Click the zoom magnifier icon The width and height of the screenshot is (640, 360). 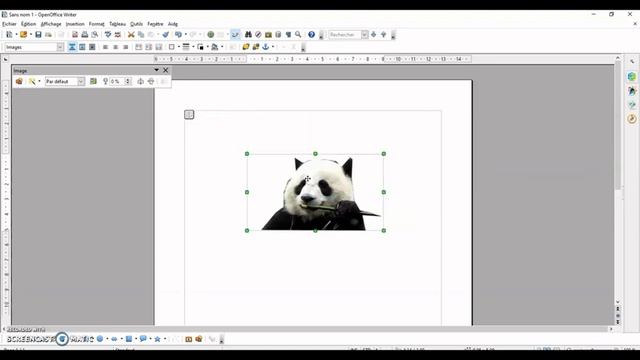[x=298, y=35]
